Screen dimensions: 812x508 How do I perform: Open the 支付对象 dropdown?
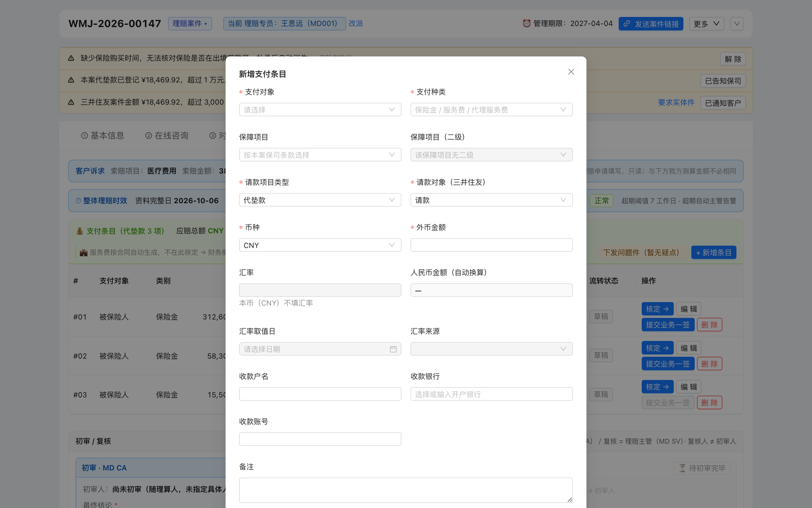pyautogui.click(x=320, y=110)
